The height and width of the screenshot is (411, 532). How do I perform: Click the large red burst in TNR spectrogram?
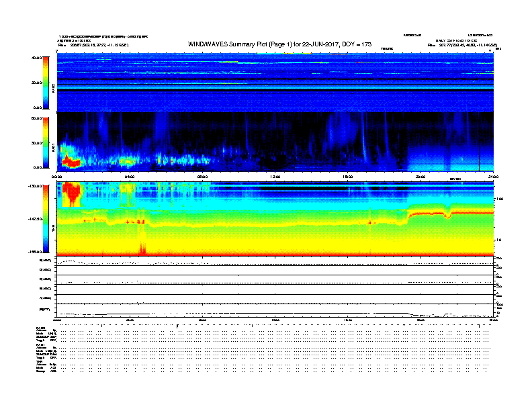(x=72, y=193)
